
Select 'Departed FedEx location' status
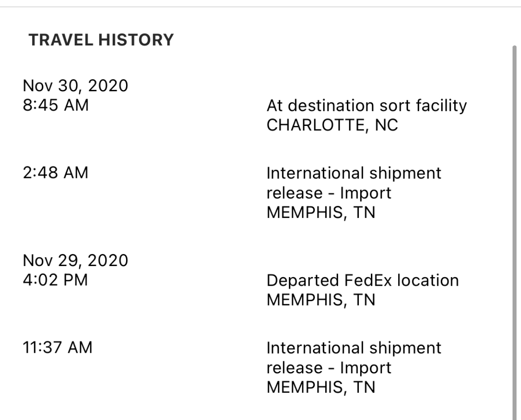pos(363,281)
